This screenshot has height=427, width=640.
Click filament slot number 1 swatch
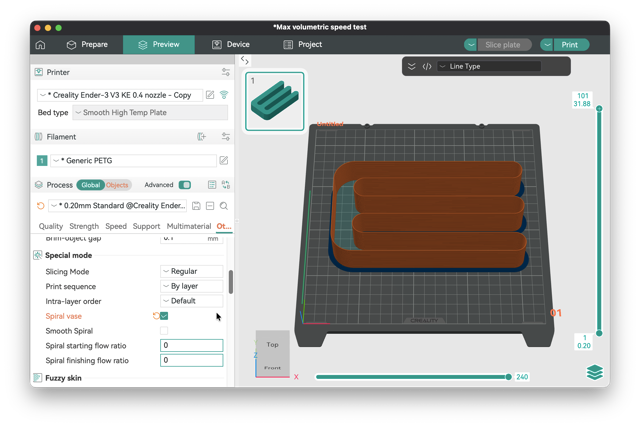point(42,161)
